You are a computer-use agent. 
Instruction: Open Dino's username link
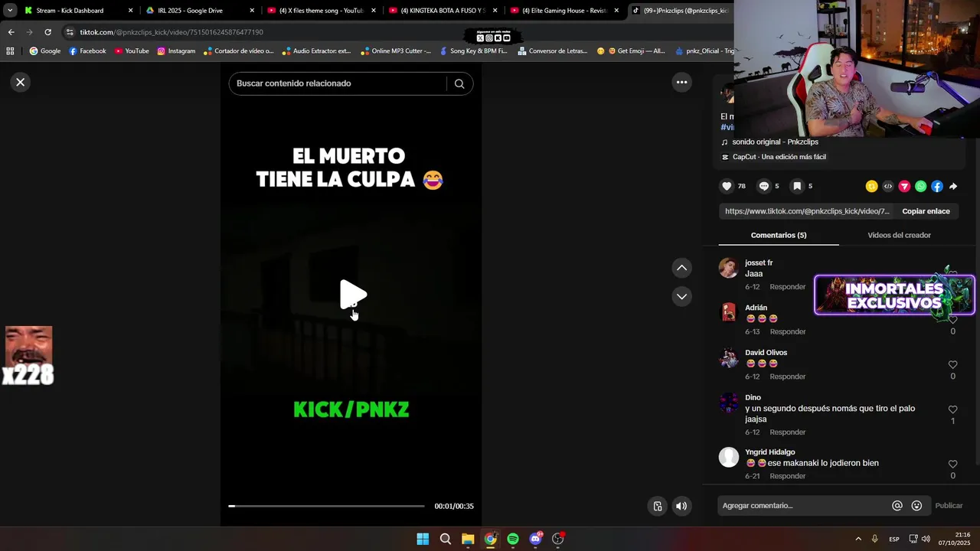[x=753, y=397]
